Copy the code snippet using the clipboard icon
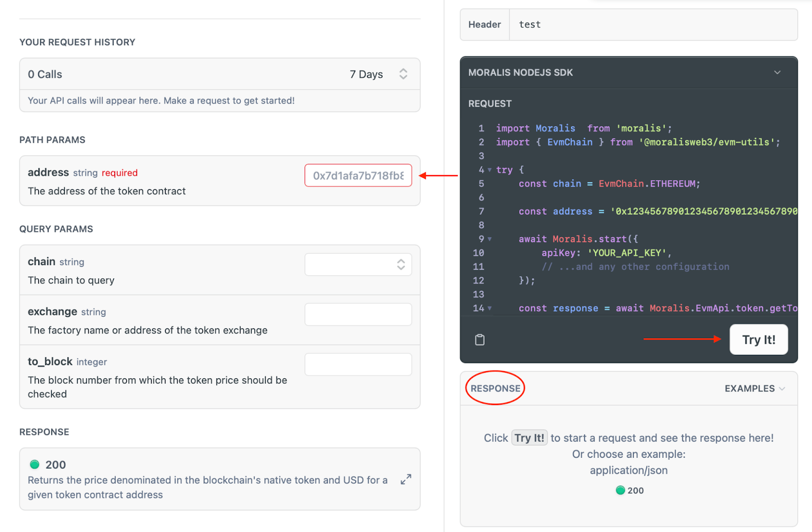This screenshot has width=812, height=532. (480, 339)
